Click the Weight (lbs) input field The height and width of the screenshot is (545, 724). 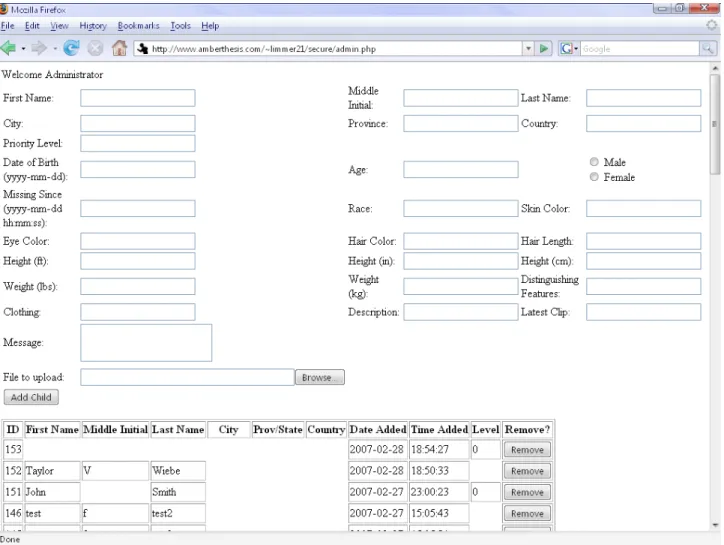138,286
